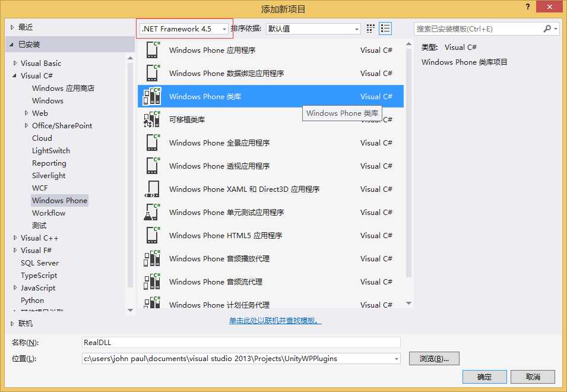Image resolution: width=567 pixels, height=392 pixels.
Task: Select the Workflow category
Action: [49, 213]
